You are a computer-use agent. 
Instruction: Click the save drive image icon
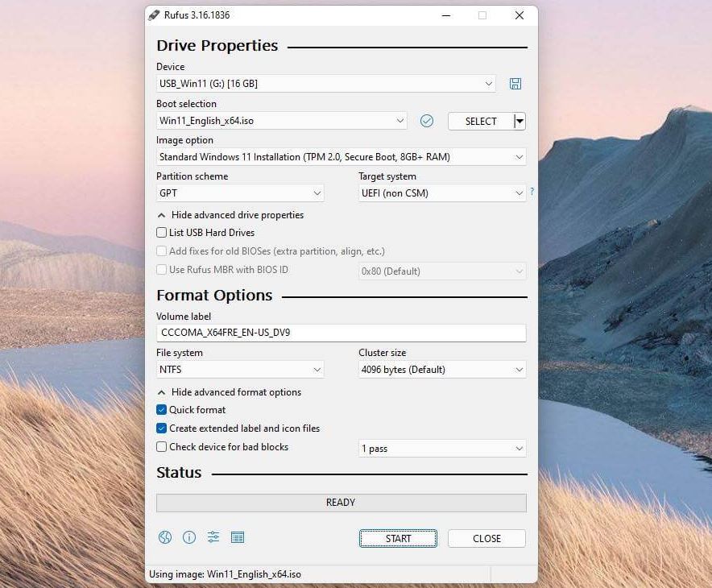click(515, 84)
